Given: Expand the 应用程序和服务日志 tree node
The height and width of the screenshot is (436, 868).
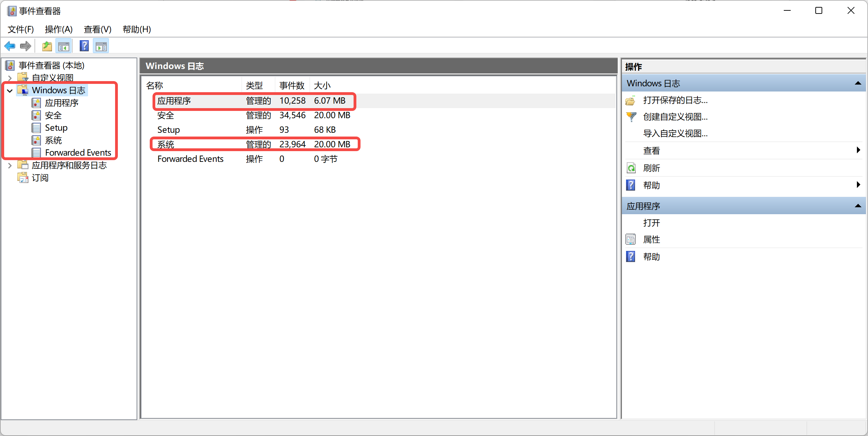Looking at the screenshot, I should tap(10, 166).
